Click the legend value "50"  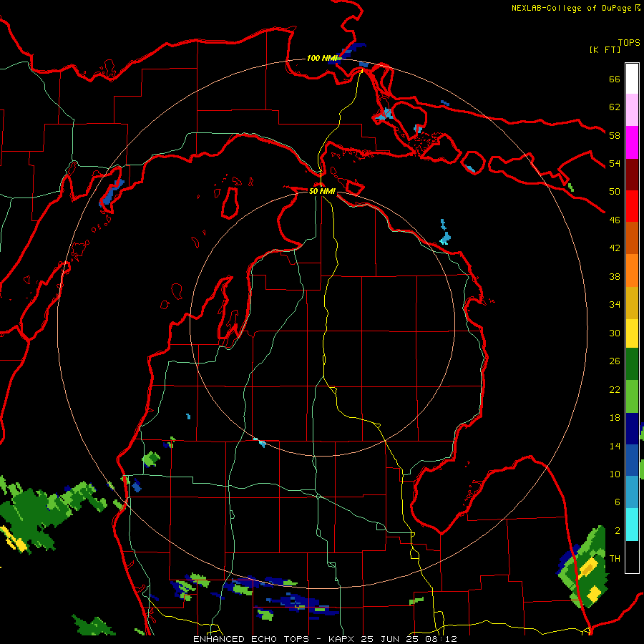click(x=615, y=191)
